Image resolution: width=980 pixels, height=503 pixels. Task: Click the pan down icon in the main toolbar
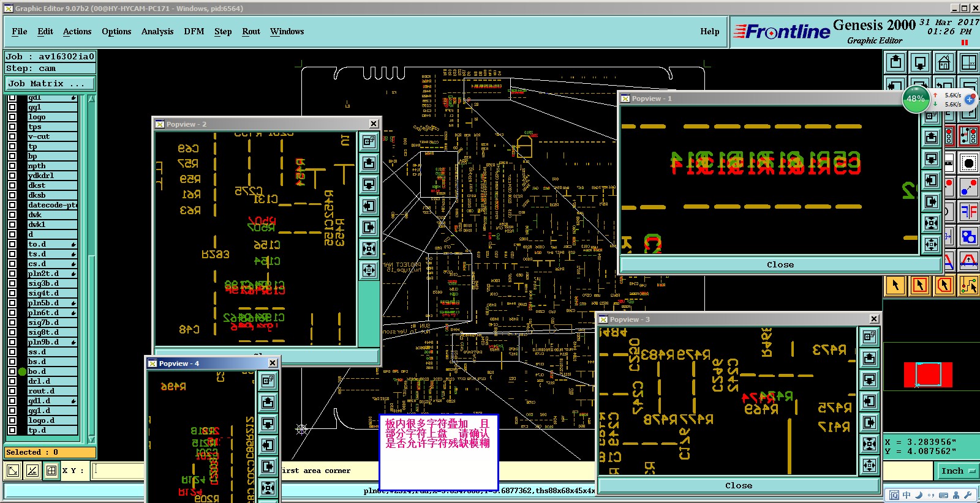[920, 62]
